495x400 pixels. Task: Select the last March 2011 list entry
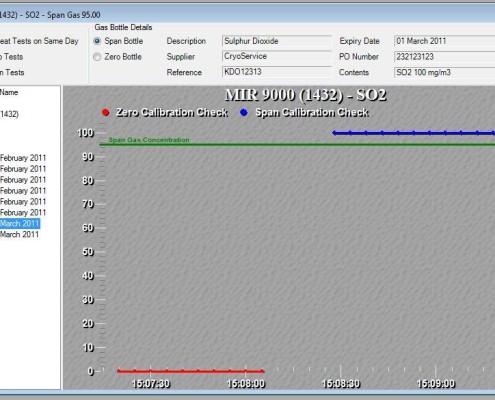point(19,234)
